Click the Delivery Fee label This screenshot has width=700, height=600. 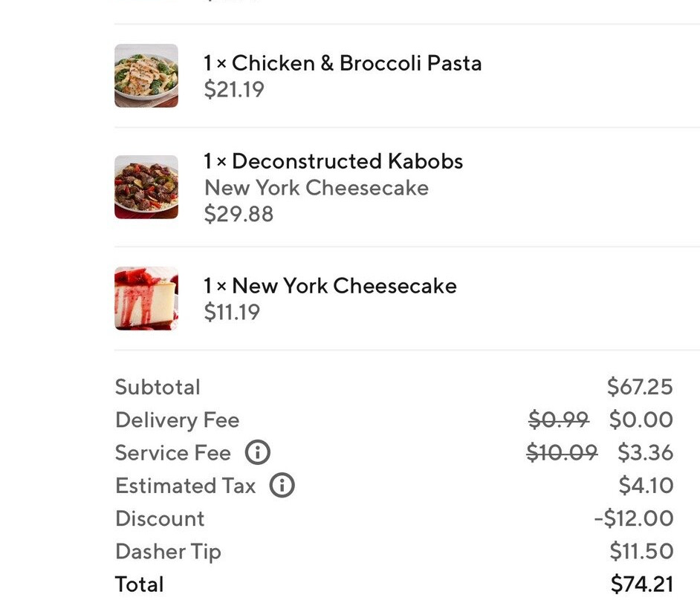(177, 420)
